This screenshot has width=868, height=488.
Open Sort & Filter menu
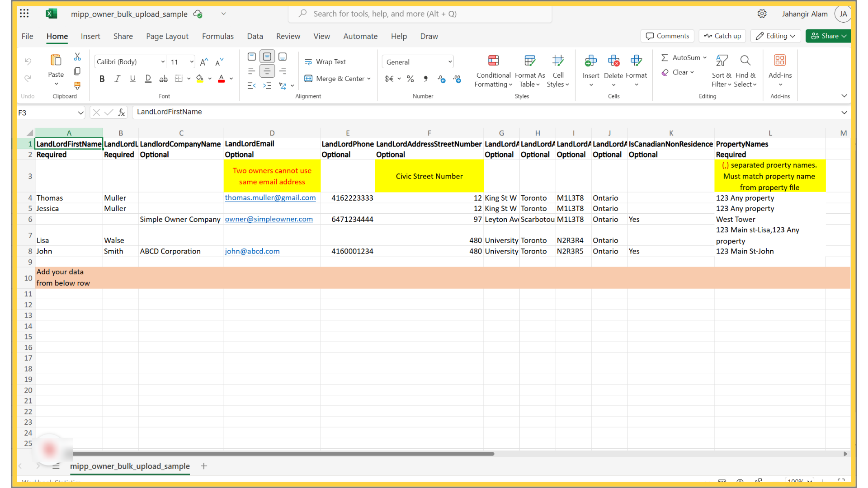(722, 71)
